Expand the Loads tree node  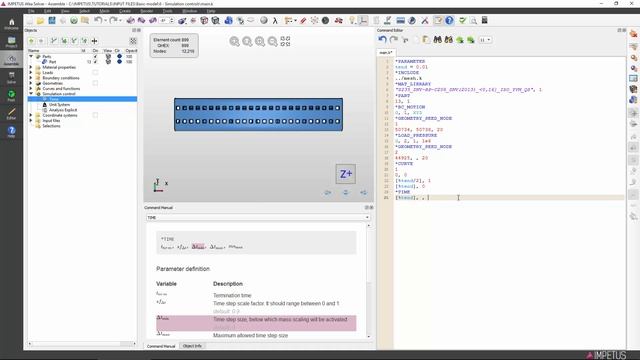(x=31, y=72)
